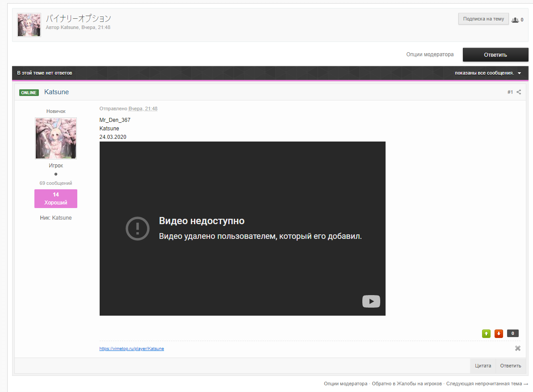This screenshot has height=392, width=533.
Task: Click the topic title バイナリーオプション
Action: [79, 18]
